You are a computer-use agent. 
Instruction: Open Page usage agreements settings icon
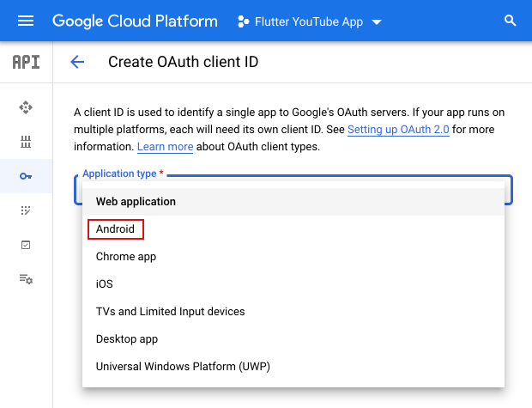26,279
